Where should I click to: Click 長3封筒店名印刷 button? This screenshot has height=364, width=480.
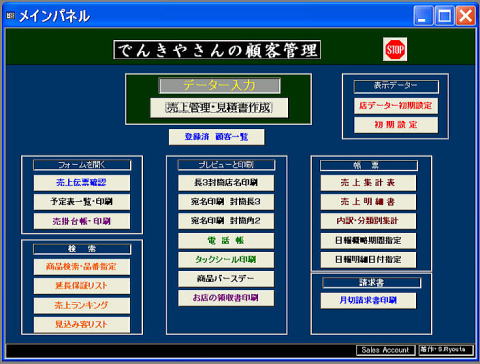[x=226, y=182]
